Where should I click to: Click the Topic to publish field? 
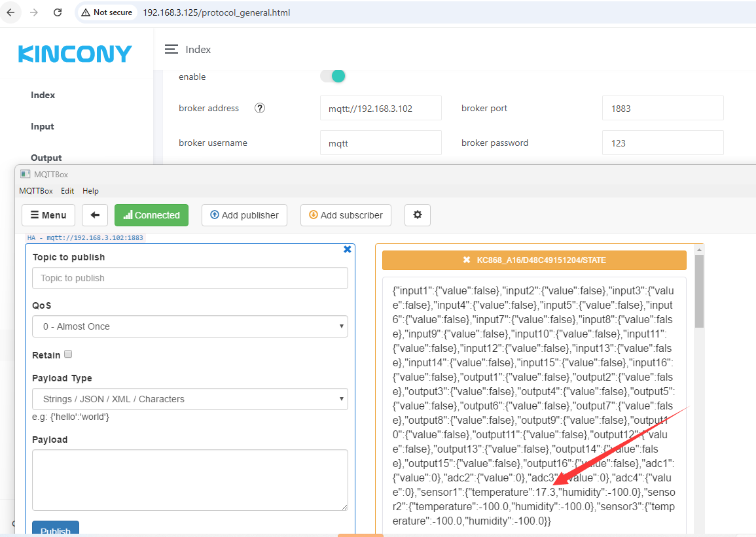pos(190,278)
